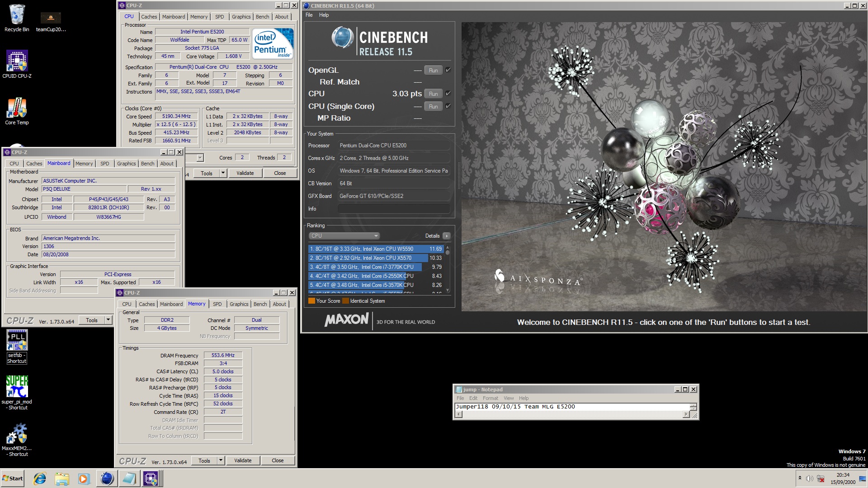Toggle the CPU Single Core checkbox

click(x=448, y=106)
